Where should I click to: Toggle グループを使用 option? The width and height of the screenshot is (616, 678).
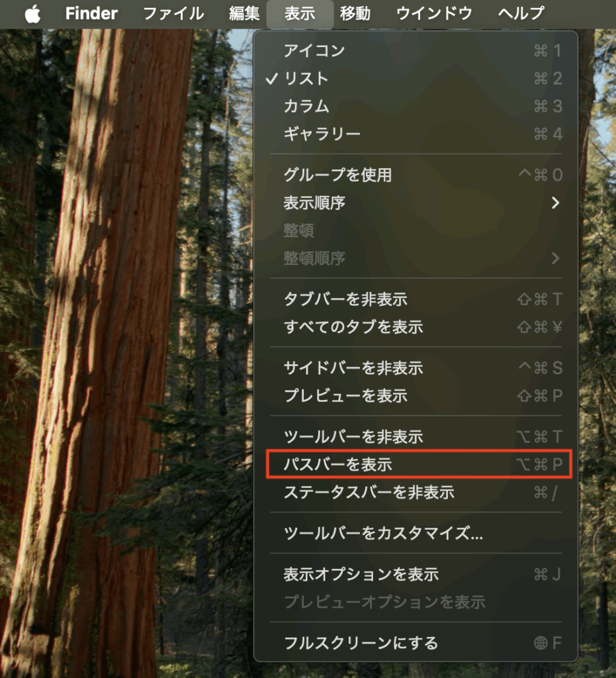tap(416, 175)
